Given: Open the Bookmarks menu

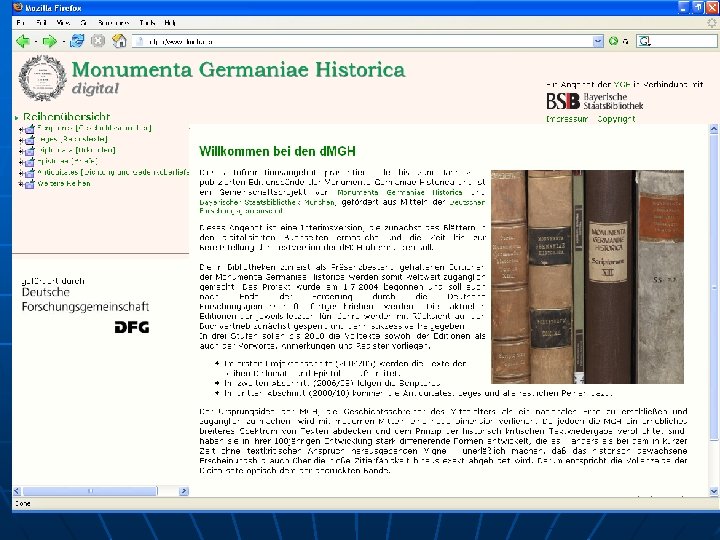Looking at the screenshot, I should pyautogui.click(x=113, y=22).
